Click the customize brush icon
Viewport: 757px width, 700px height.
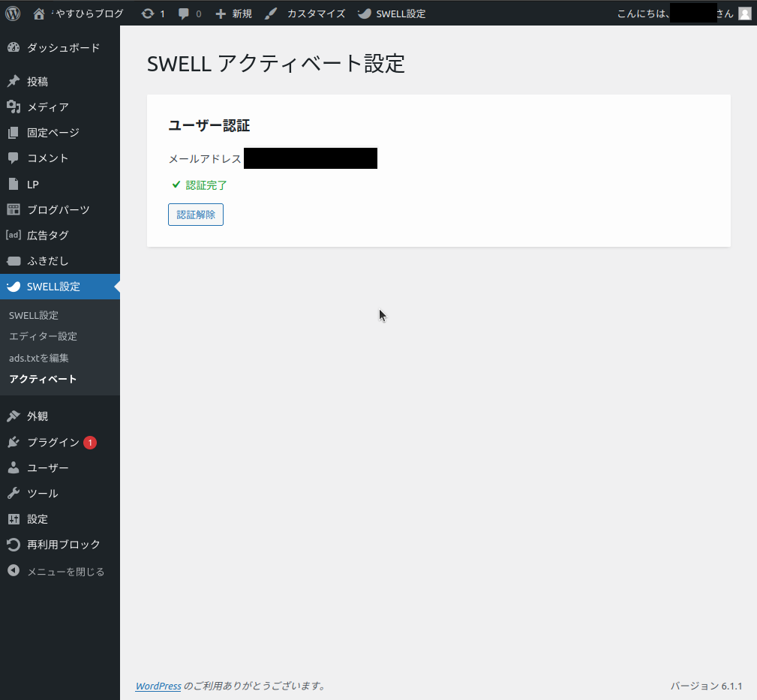[x=271, y=14]
